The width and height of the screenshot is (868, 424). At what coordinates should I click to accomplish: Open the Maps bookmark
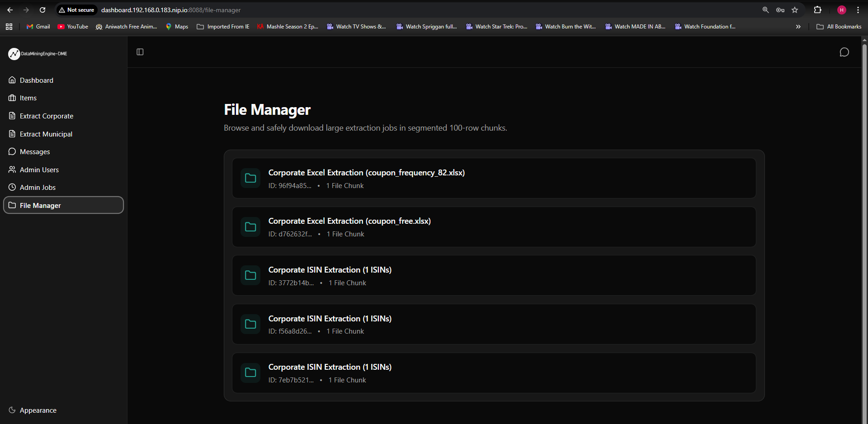(177, 27)
